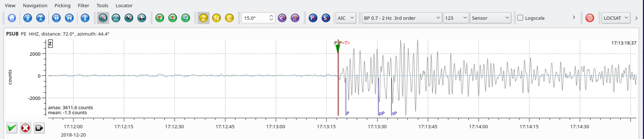Switch to the yellow N component

point(216,18)
